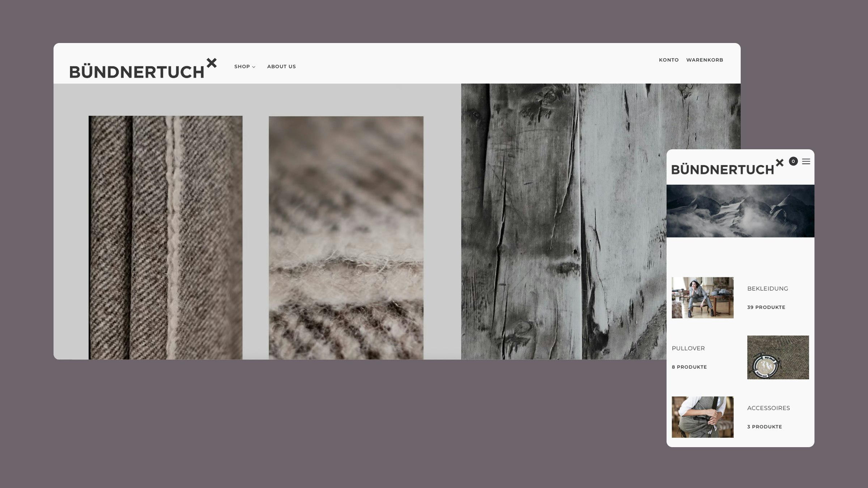The width and height of the screenshot is (868, 488).
Task: Click the 39 Produkte label
Action: 766,307
